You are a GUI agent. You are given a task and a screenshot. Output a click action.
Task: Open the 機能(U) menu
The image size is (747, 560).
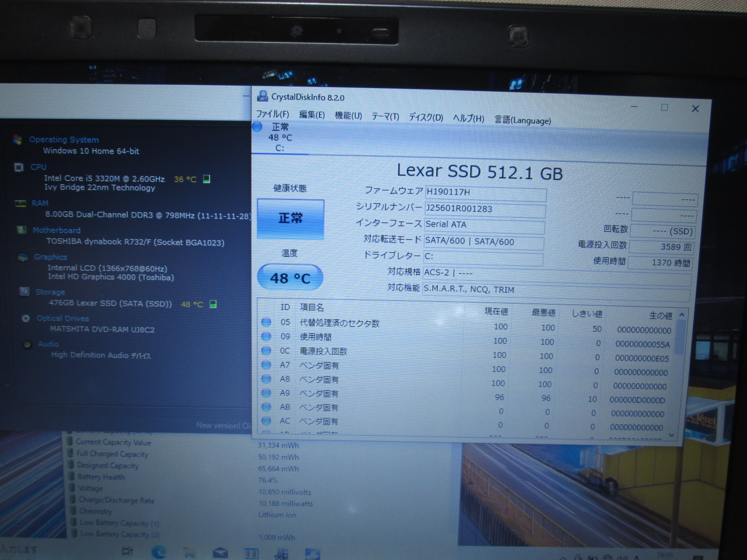click(x=348, y=116)
